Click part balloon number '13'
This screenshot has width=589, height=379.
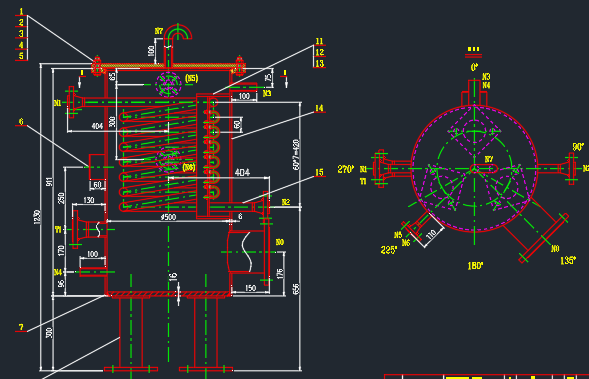click(x=320, y=63)
